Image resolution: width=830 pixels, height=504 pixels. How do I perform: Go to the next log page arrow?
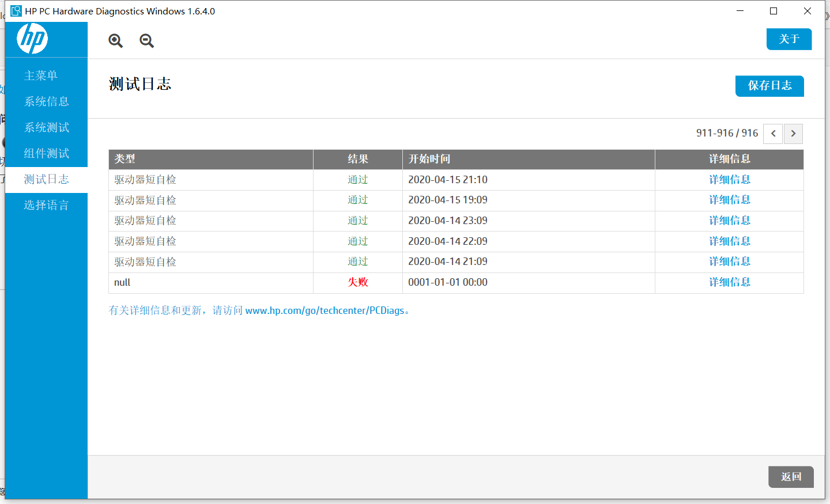(x=793, y=134)
